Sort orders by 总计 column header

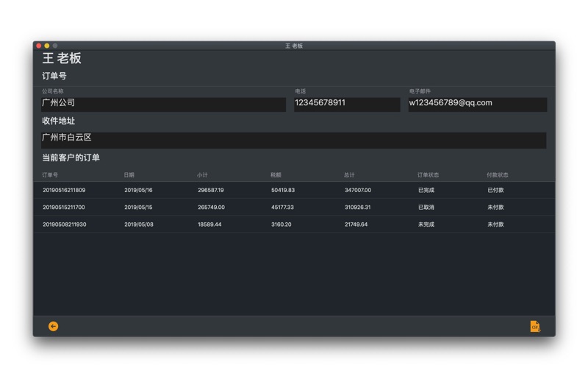click(349, 175)
